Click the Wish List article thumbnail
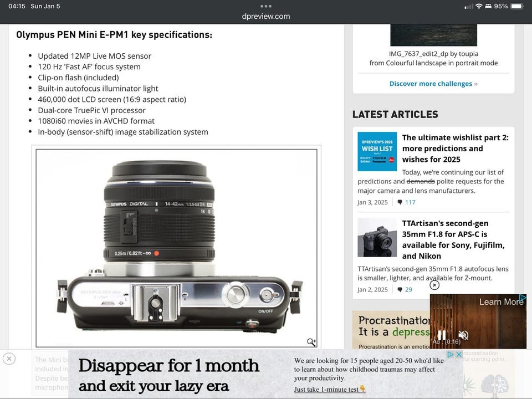Viewport: 532px width, 399px height. point(377,151)
